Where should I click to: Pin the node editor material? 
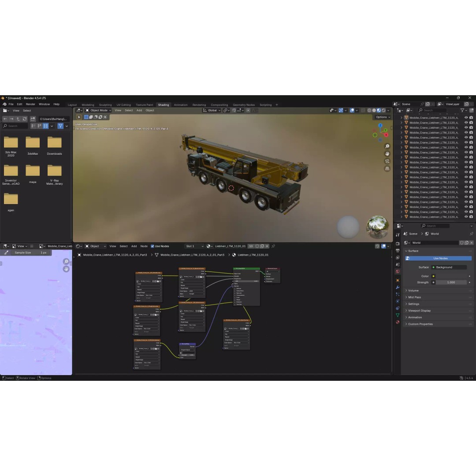pyautogui.click(x=273, y=246)
